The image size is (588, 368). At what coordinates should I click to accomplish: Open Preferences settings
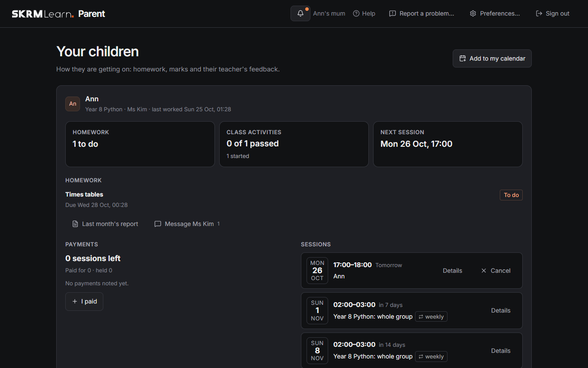495,13
